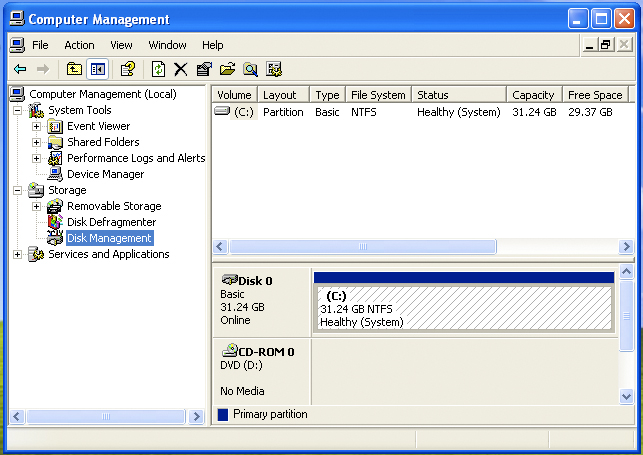Screen dimensions: 643x455
Task: Click the disk view scroll up arrow
Action: tap(626, 271)
